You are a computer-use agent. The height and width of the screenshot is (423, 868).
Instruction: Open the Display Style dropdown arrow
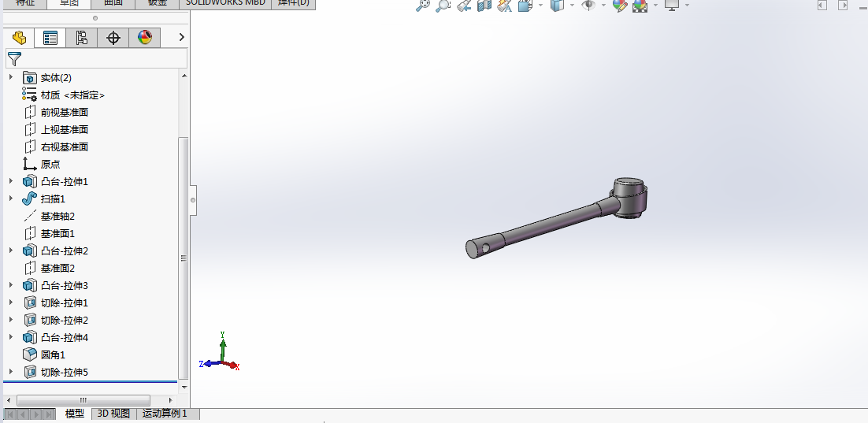(572, 6)
